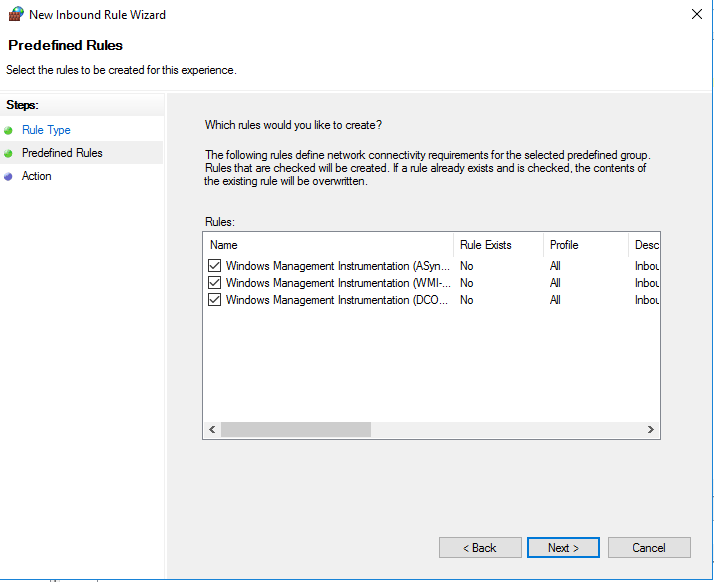Go to the Rule Type step
The width and height of the screenshot is (714, 582).
tap(46, 130)
